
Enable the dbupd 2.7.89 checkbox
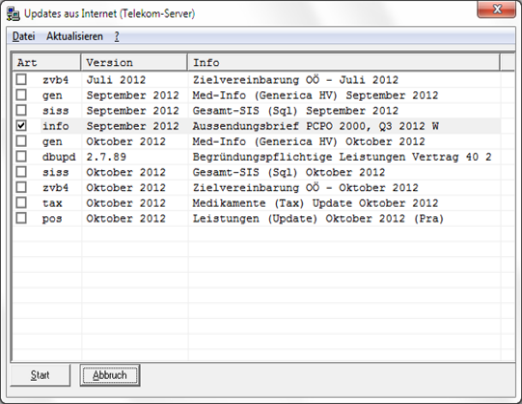pyautogui.click(x=21, y=156)
